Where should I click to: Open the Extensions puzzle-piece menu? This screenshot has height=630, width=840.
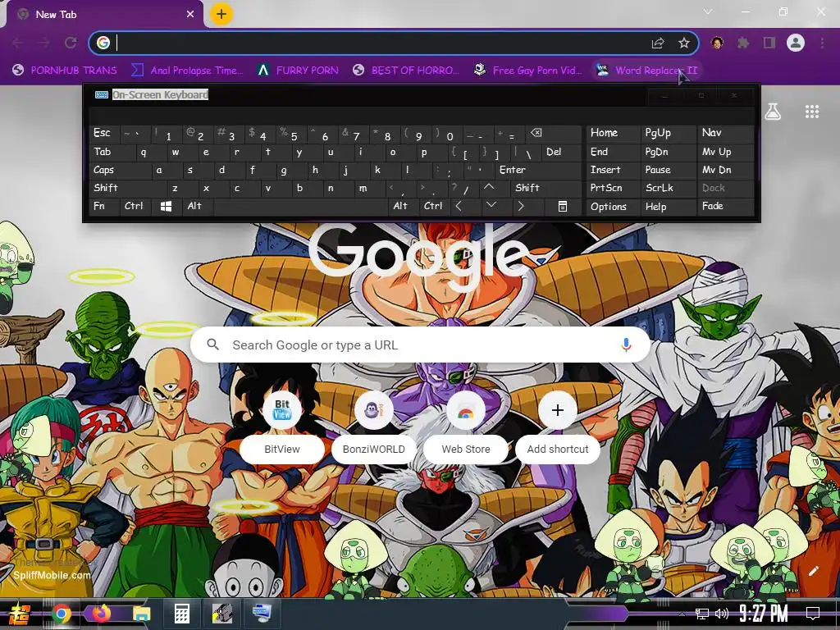(x=743, y=43)
